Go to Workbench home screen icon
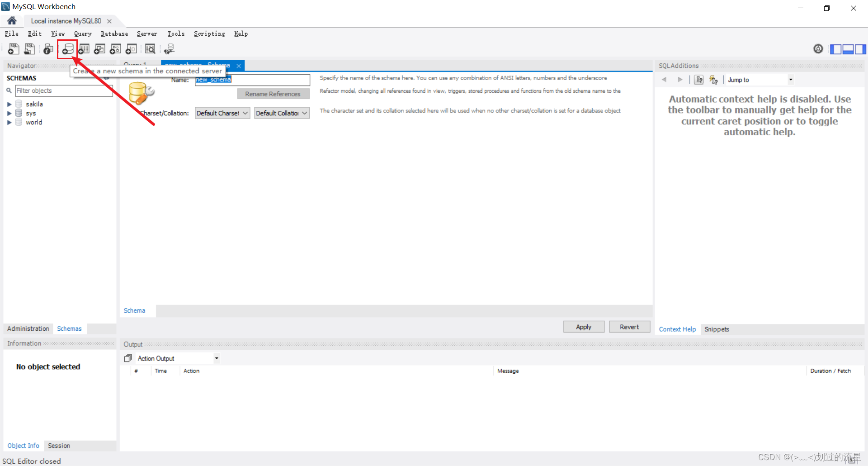 coord(12,20)
